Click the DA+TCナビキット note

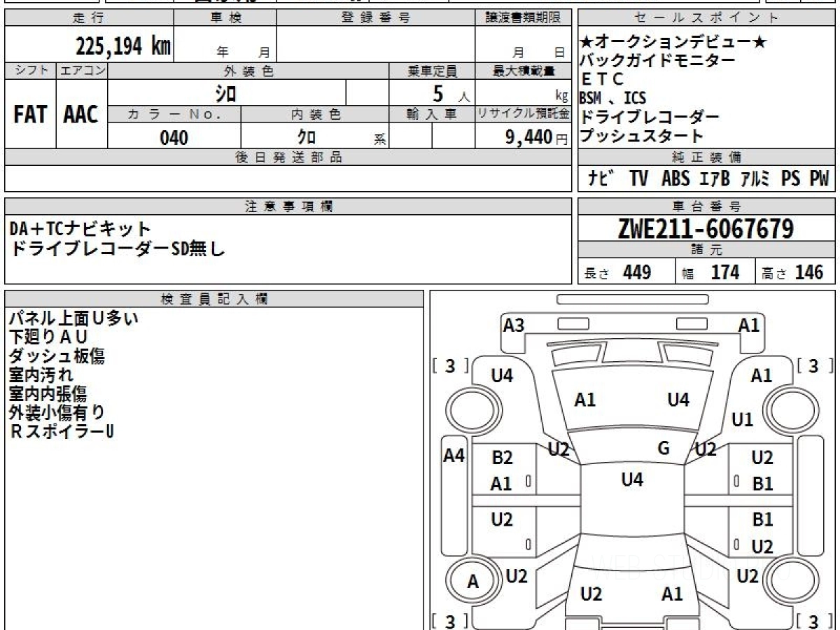(80, 228)
